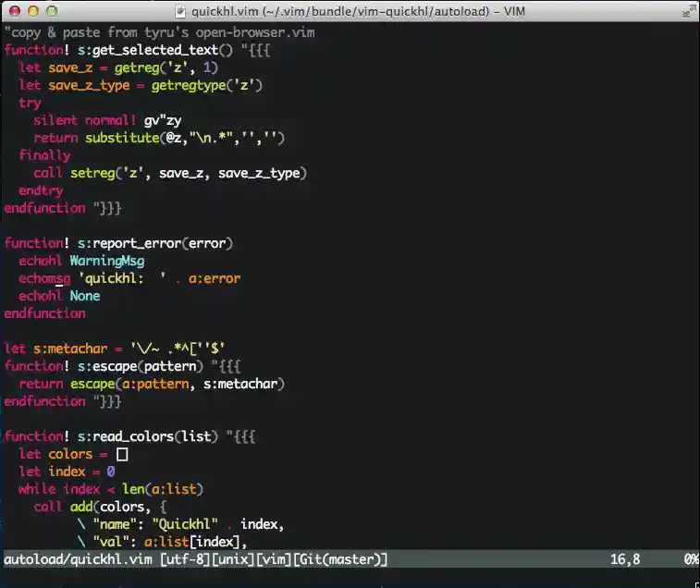The width and height of the screenshot is (700, 588).
Task: Click the finally keyword
Action: 44,155
